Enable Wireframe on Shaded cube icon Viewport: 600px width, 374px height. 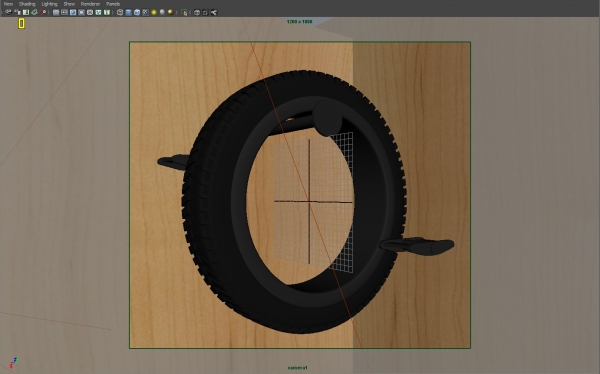(x=137, y=12)
